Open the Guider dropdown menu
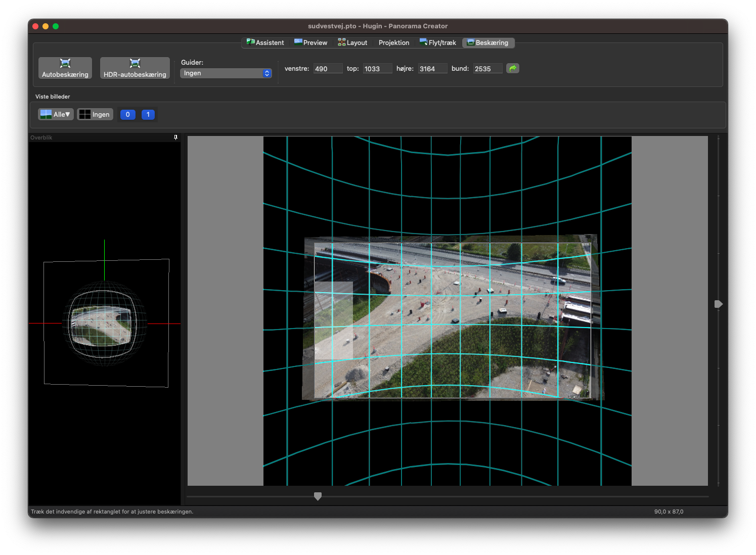 [x=226, y=73]
